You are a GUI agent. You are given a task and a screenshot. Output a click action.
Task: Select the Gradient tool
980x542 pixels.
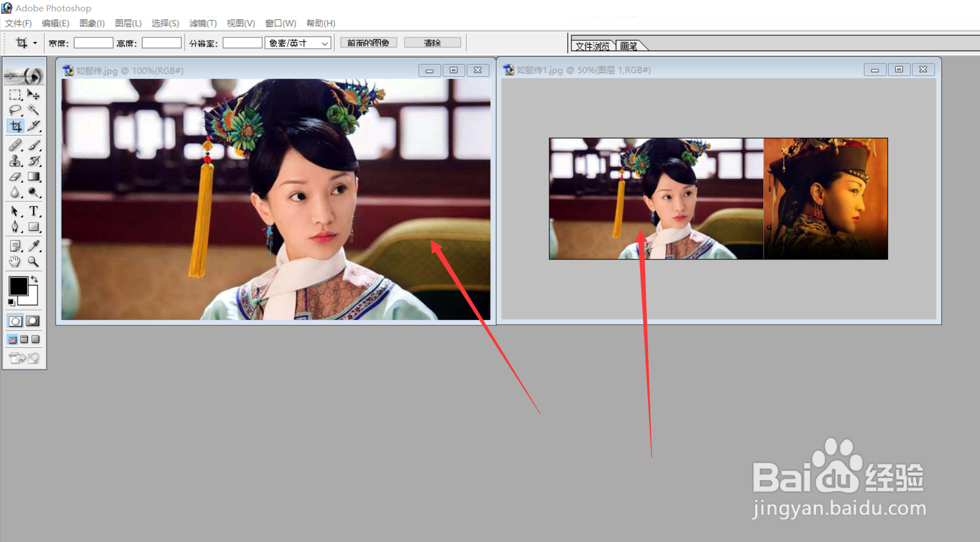point(33,177)
